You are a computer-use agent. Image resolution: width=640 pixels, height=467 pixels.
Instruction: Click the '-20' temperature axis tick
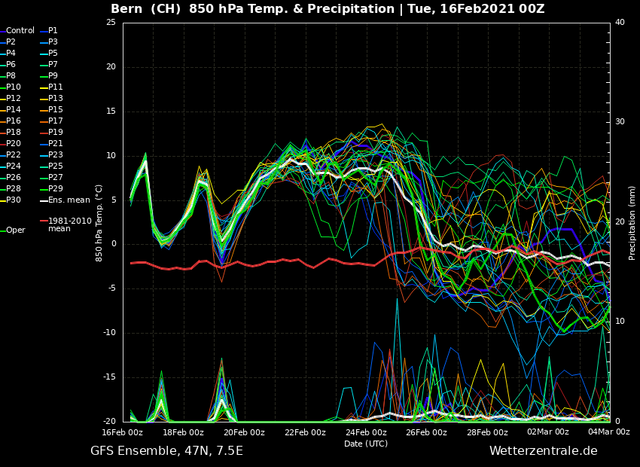(x=110, y=421)
